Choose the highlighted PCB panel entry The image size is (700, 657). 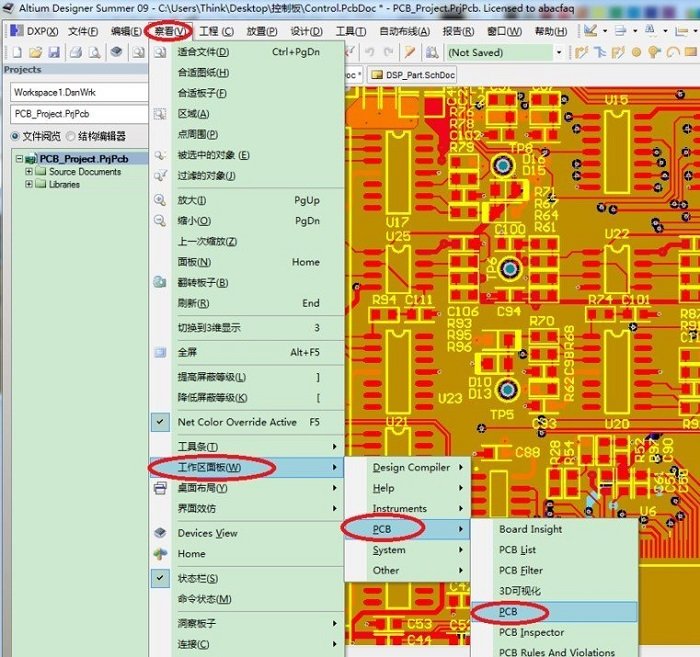coord(554,611)
